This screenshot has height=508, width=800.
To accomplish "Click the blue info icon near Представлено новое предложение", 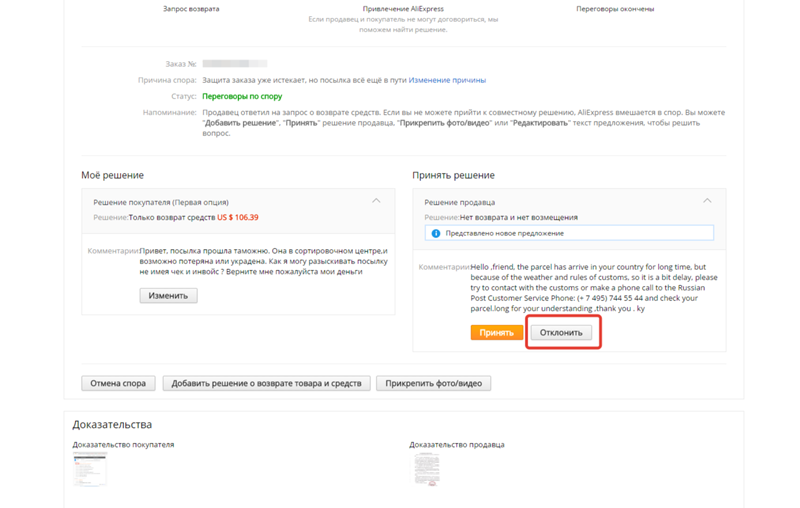I will 436,233.
